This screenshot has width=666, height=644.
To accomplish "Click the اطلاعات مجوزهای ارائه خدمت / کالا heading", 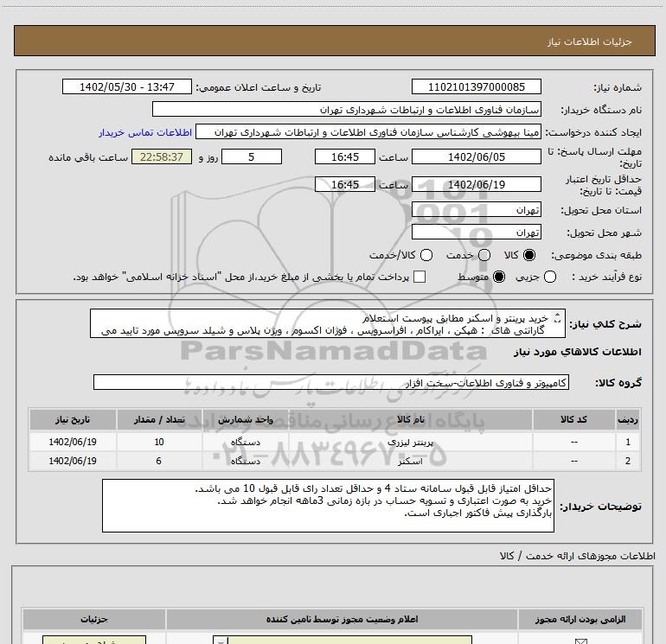I will 577,556.
